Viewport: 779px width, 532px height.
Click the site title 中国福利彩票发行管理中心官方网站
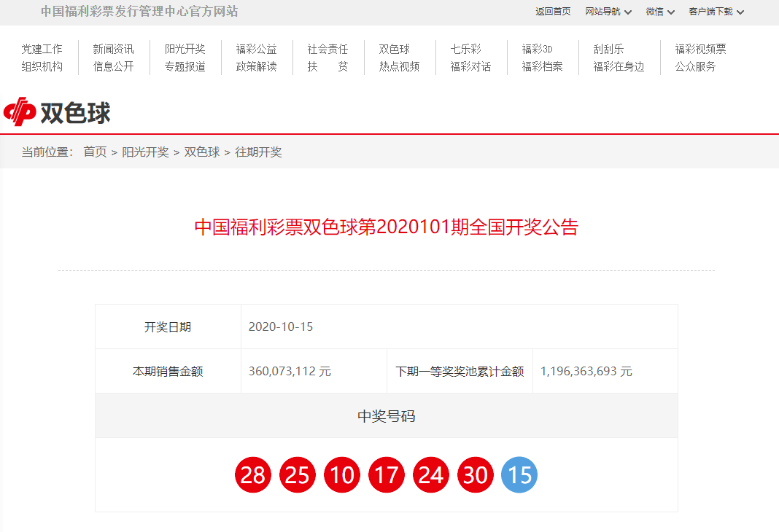pos(139,12)
